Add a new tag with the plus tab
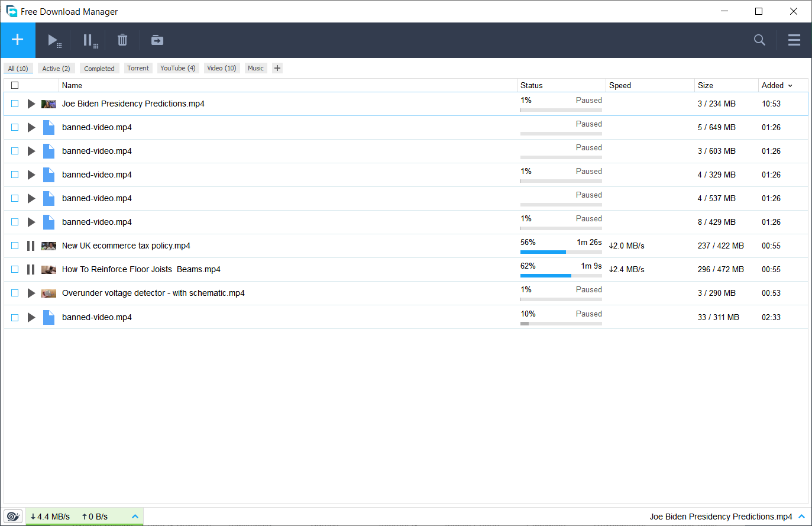 coord(277,68)
